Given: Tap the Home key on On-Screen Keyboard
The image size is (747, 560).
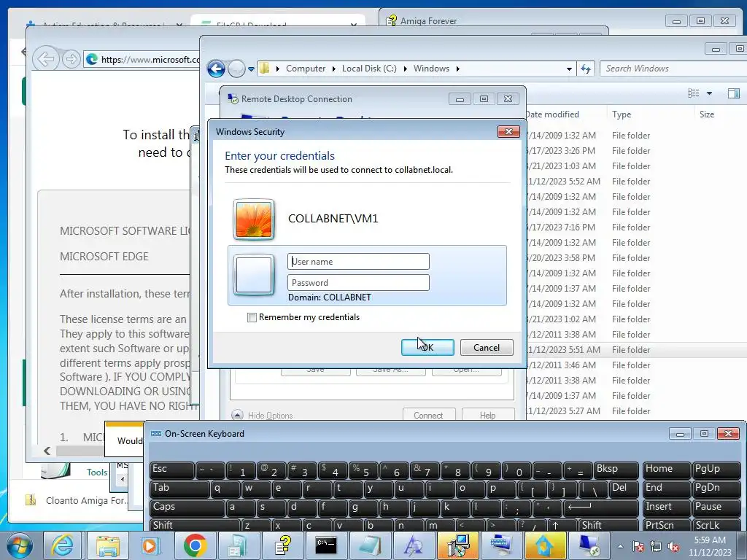Looking at the screenshot, I should click(666, 470).
